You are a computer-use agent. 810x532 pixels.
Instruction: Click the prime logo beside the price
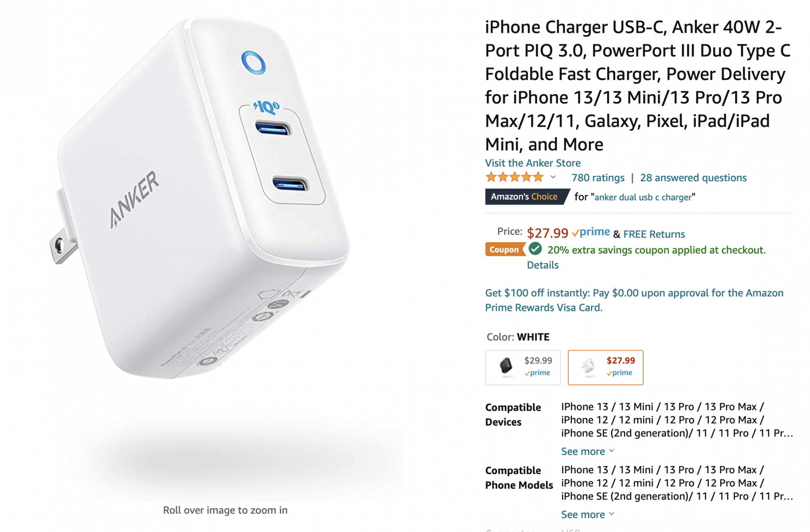591,232
